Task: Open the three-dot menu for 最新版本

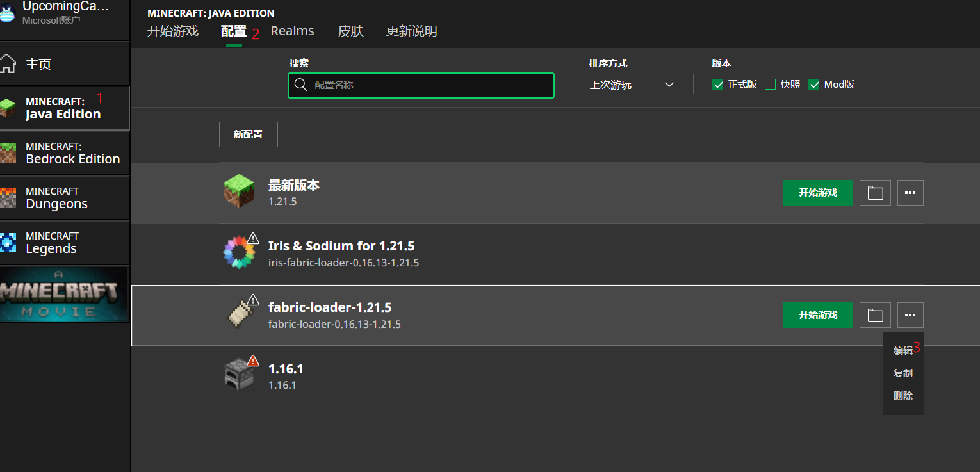Action: click(x=910, y=193)
